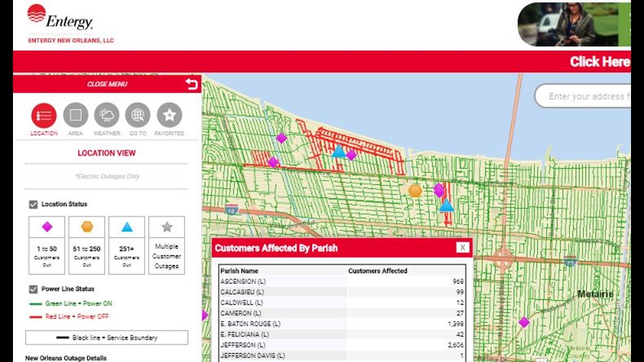Close the Customers Affected By Parish popup
The width and height of the screenshot is (644, 362).
point(462,248)
